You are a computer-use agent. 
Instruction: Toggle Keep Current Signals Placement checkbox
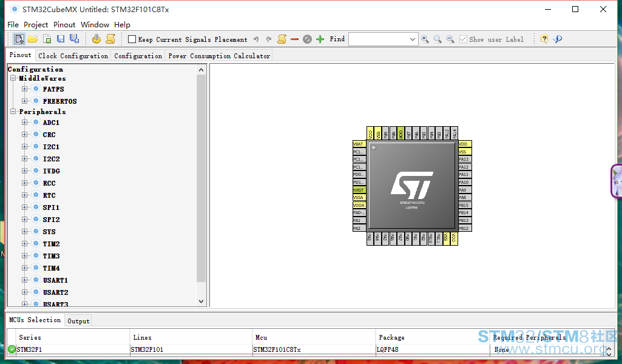tap(132, 39)
